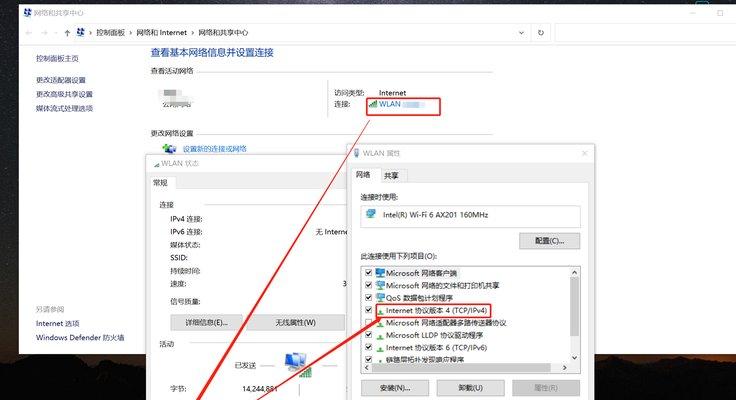Open 更改高级共享设置 in the sidebar
This screenshot has width=736, height=400.
[64, 94]
